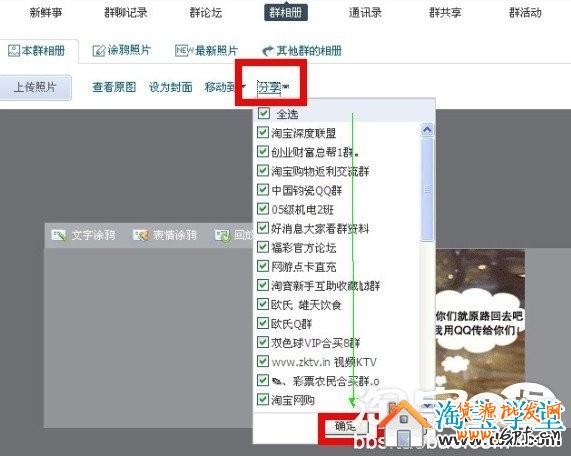Switch to the 群论坛 tab
This screenshot has width=571, height=456.
point(206,13)
